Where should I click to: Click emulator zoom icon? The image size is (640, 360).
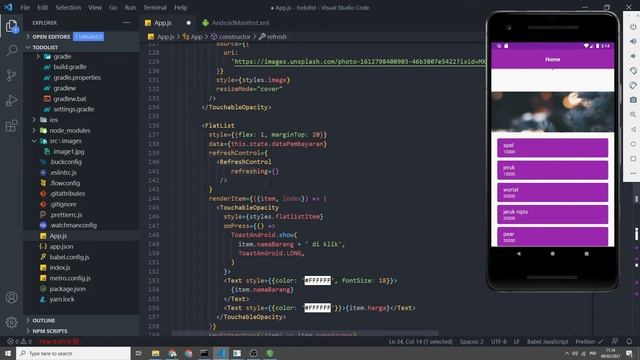pyautogui.click(x=633, y=115)
